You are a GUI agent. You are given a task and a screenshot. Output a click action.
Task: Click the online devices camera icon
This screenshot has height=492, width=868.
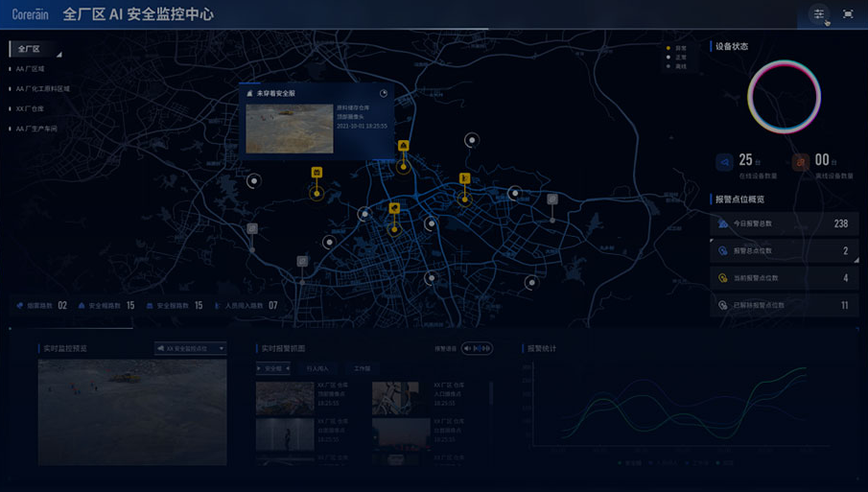(x=724, y=162)
